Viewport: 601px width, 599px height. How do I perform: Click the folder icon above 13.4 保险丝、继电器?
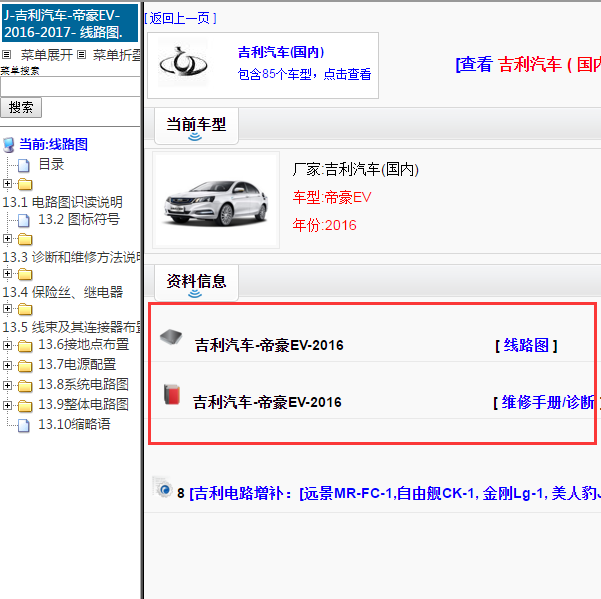pyautogui.click(x=25, y=274)
